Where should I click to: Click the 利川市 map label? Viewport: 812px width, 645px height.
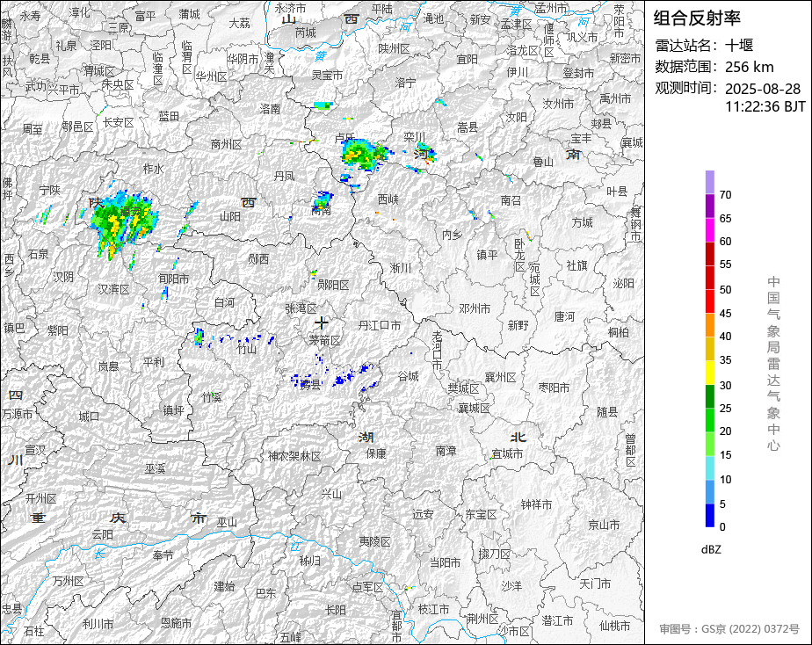point(98,624)
